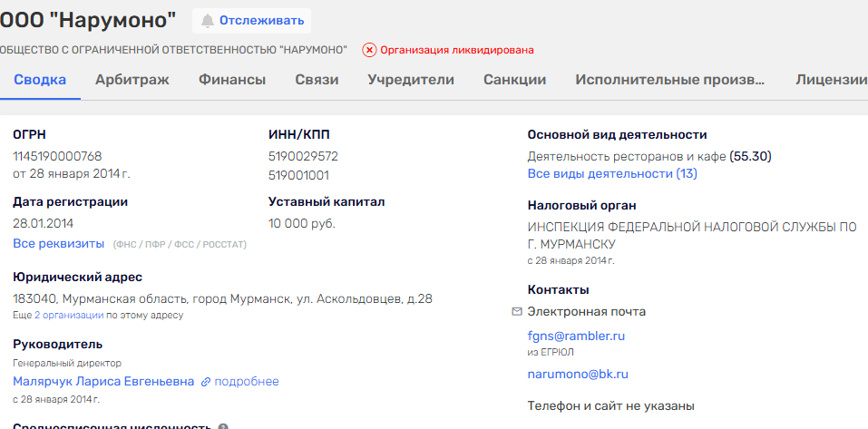Click the red cross liquidation status icon
This screenshot has width=868, height=429.
tap(369, 50)
